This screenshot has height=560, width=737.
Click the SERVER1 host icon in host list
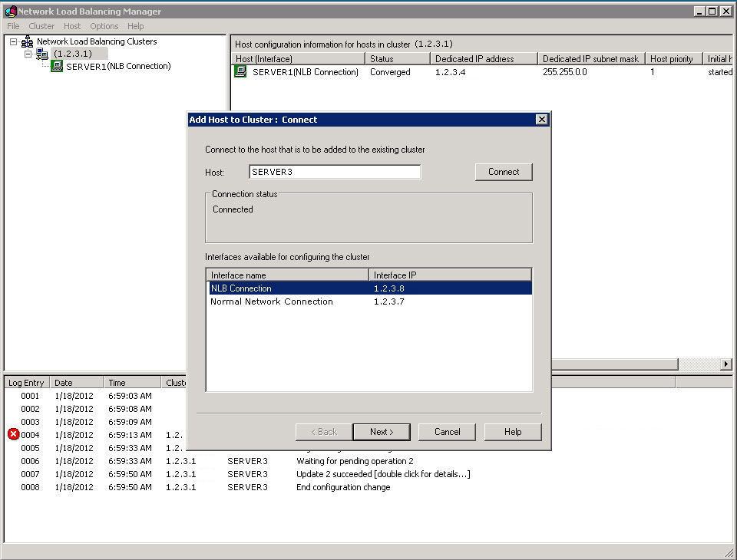240,71
